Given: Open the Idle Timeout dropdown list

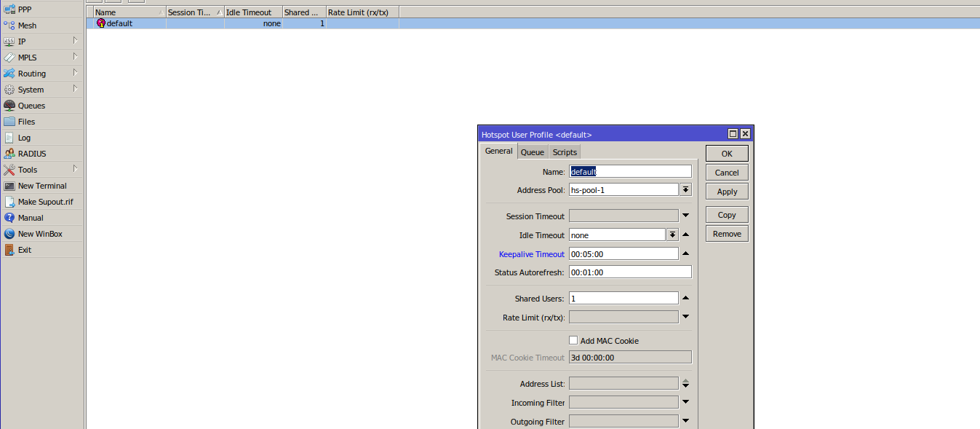Looking at the screenshot, I should tap(672, 235).
